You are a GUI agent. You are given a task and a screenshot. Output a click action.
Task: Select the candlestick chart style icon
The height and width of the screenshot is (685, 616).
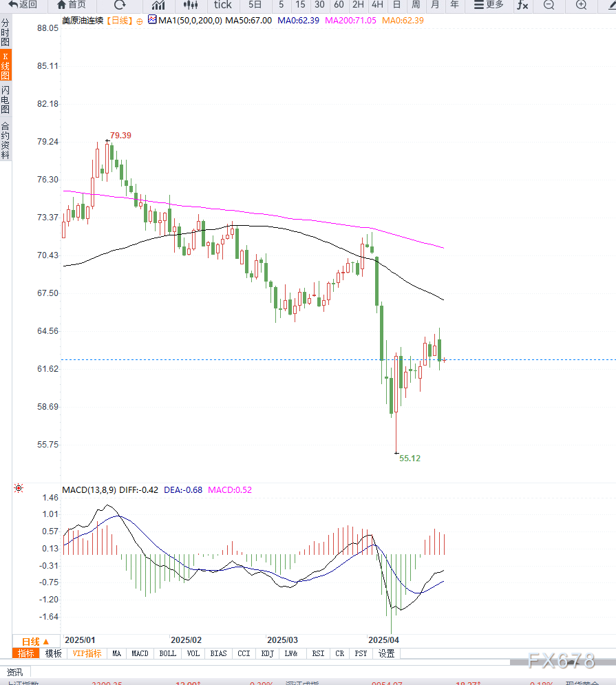(191, 5)
